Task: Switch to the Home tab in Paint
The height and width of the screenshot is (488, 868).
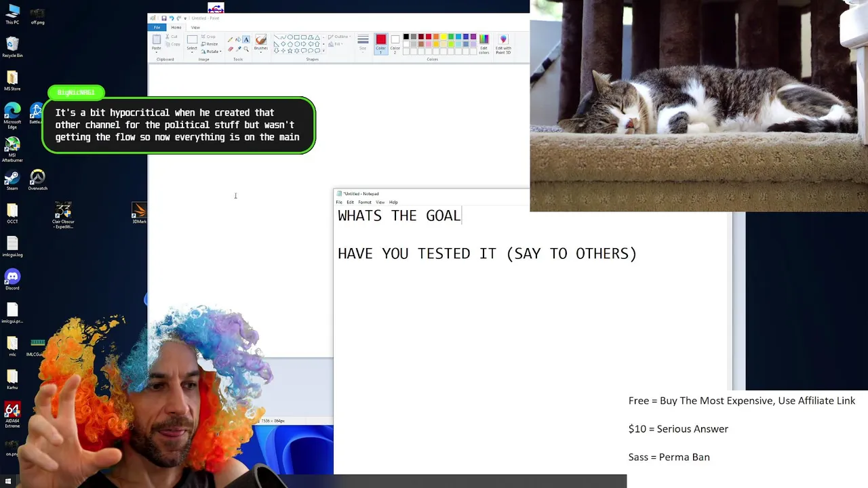Action: (176, 27)
